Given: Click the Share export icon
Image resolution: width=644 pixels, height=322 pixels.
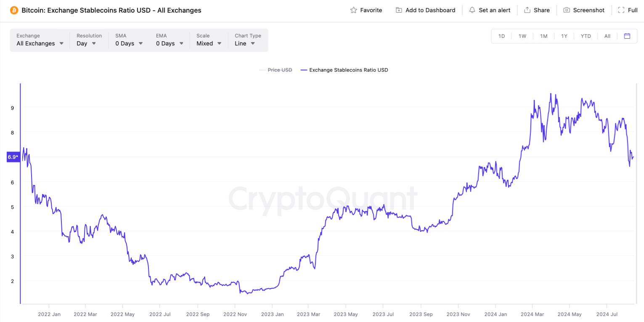Looking at the screenshot, I should [x=527, y=10].
